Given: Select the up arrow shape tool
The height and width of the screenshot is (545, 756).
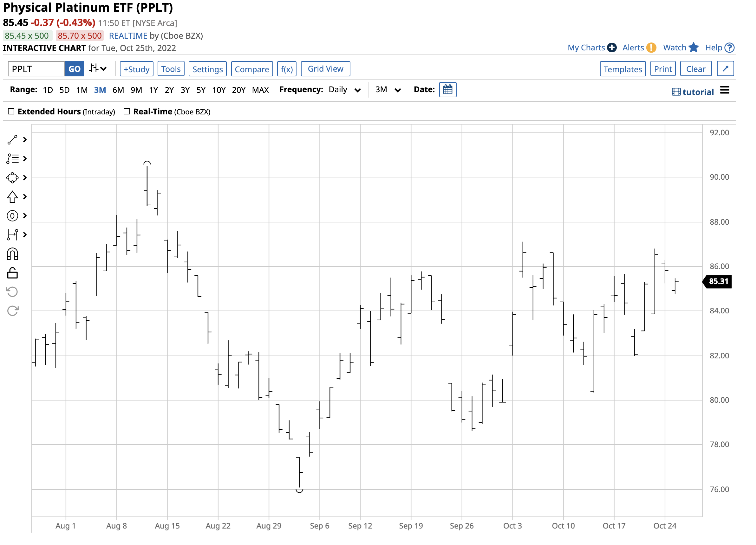Looking at the screenshot, I should 12,197.
